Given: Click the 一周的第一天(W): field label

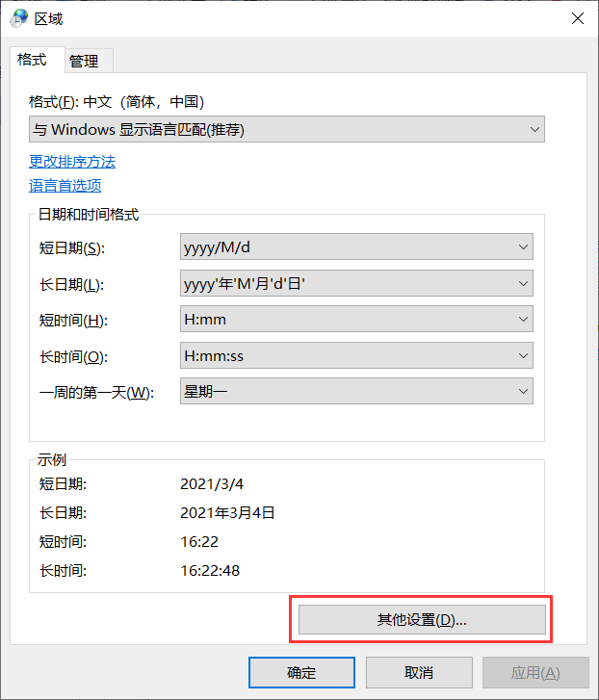Looking at the screenshot, I should [96, 393].
